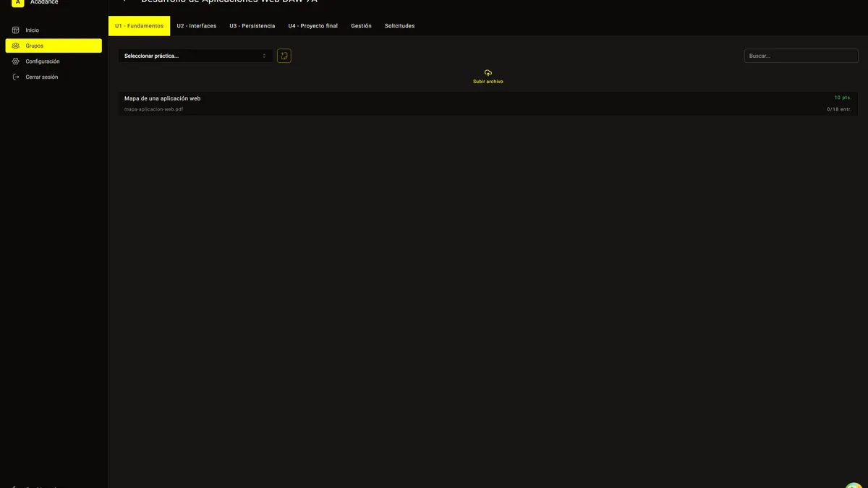Click the Subir archivo label
Viewport: 868px width, 488px height.
point(488,82)
